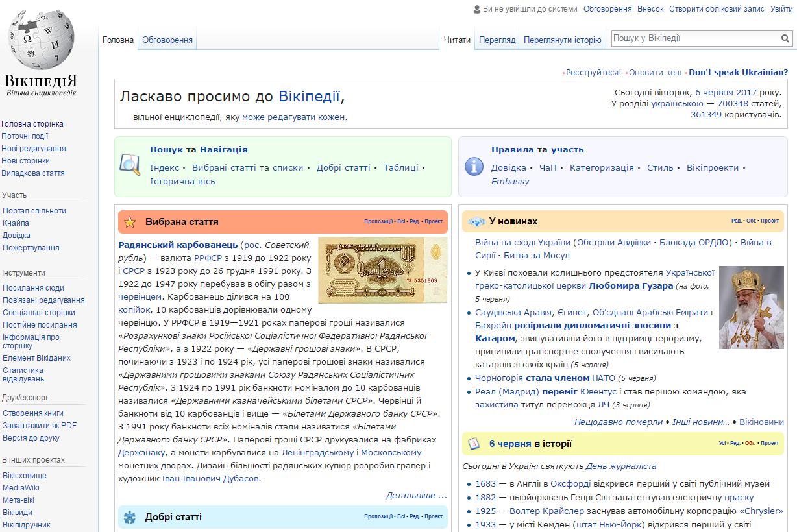797x532 pixels.
Task: Click the puzzle icon beside Добрі статті
Action: tap(129, 517)
